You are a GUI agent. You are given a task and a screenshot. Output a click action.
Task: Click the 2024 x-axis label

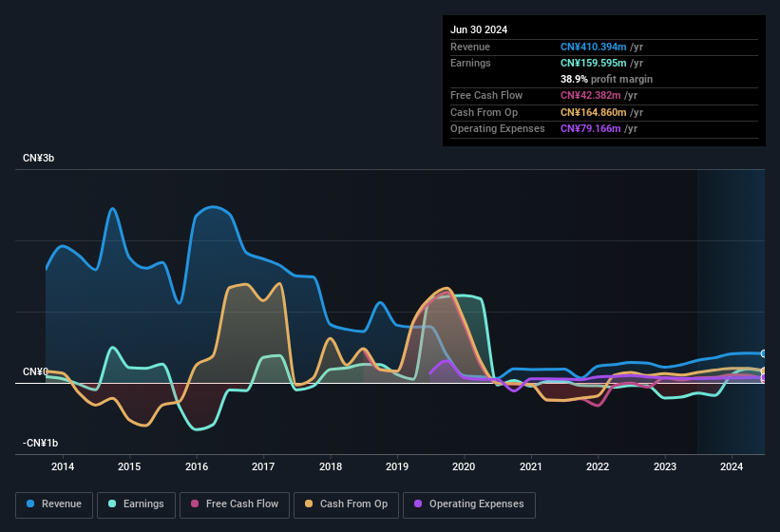coord(732,466)
